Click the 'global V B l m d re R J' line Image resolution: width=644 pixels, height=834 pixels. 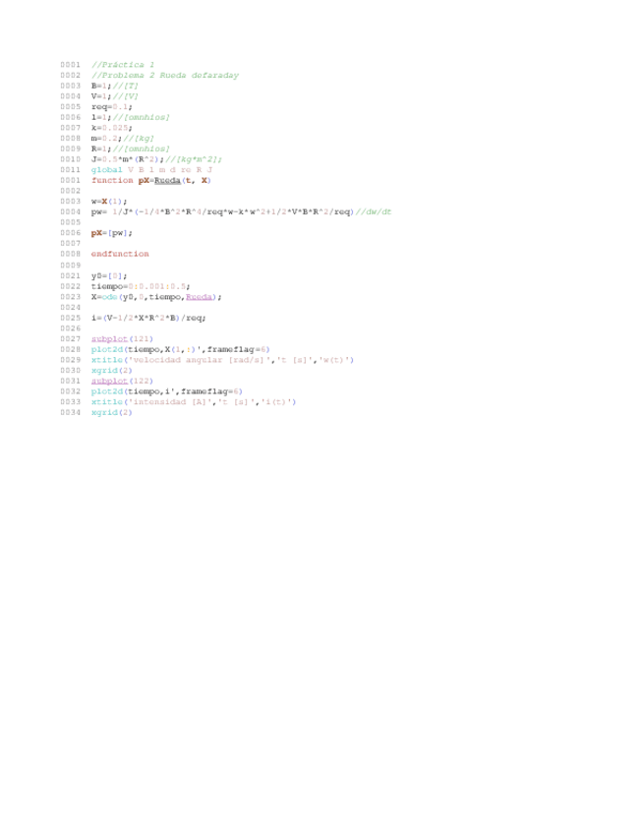tap(152, 170)
